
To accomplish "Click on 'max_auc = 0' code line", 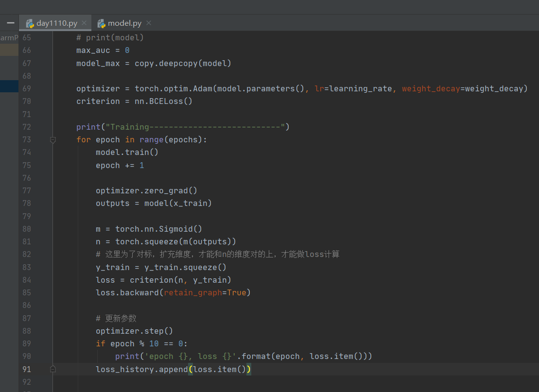I will click(103, 51).
